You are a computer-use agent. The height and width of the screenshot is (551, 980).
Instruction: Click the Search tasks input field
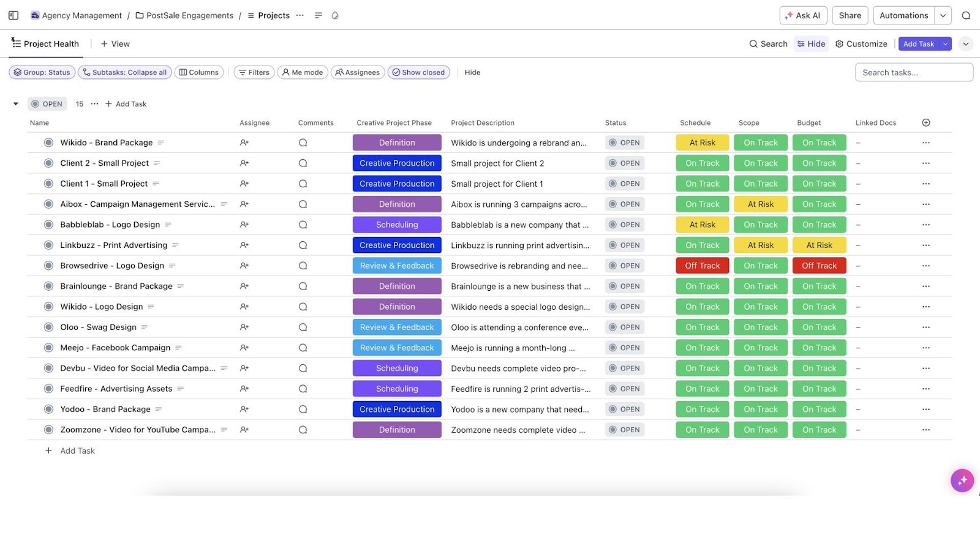914,72
